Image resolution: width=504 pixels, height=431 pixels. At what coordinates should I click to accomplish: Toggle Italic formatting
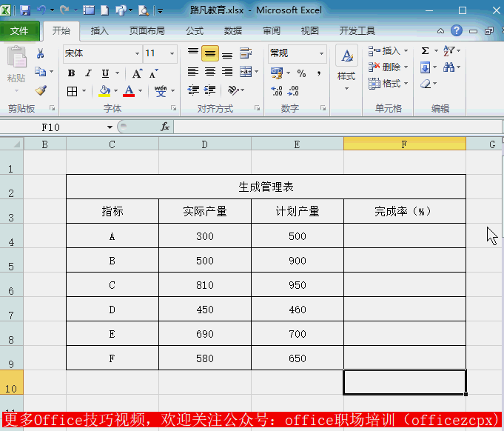[x=88, y=73]
